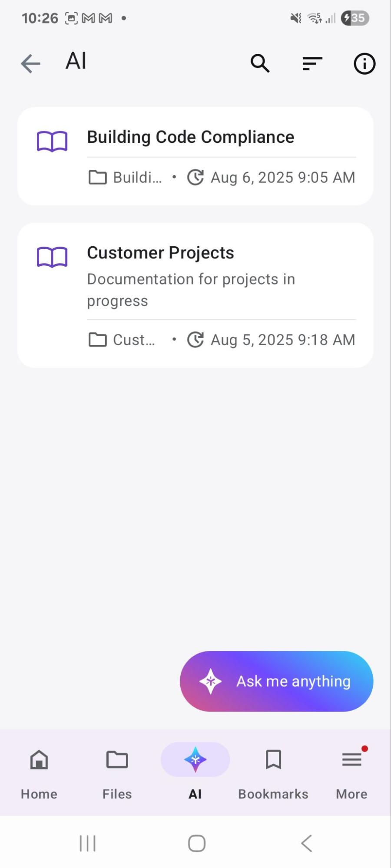Viewport: 391px width, 868px height.
Task: Tap the truncated "Cust..." folder label
Action: (x=133, y=340)
